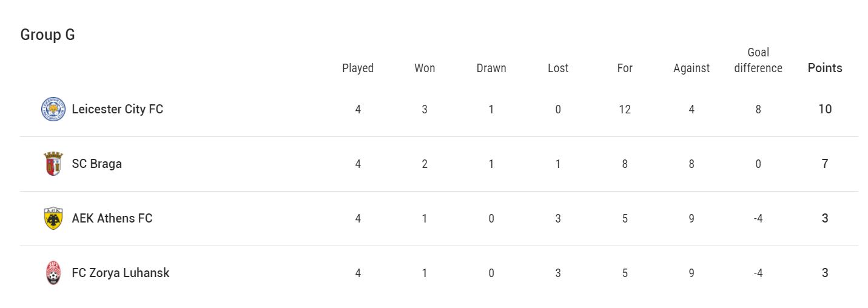
Task: Open the SC Braga team name link
Action: pos(96,164)
